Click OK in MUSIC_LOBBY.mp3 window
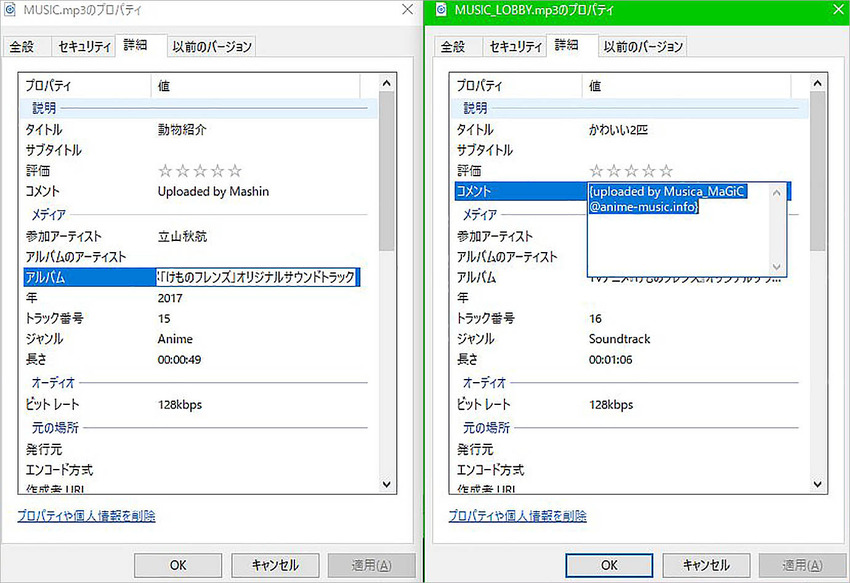 tap(609, 565)
